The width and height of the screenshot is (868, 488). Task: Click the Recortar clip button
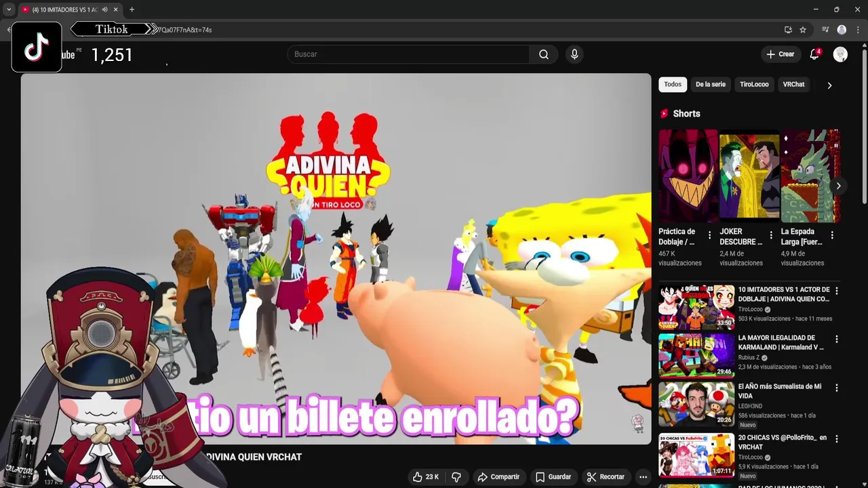click(606, 477)
